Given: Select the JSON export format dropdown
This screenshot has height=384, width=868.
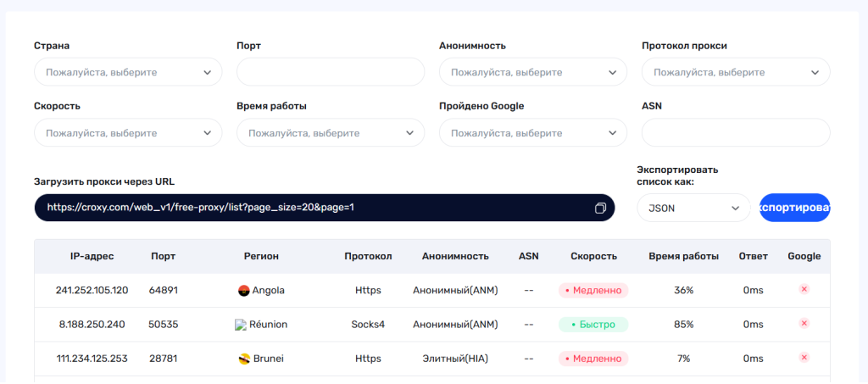Looking at the screenshot, I should (693, 208).
